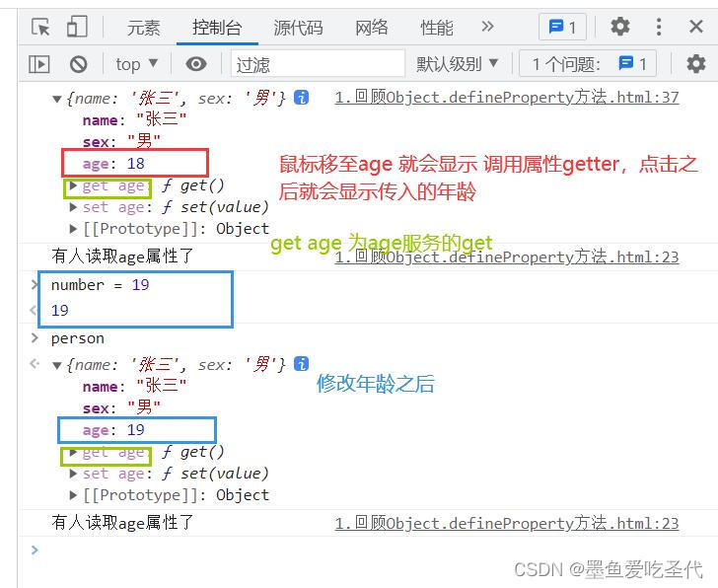Screen dimensions: 718x588
Task: Select the 'number = 19' input line
Action: 101,285
